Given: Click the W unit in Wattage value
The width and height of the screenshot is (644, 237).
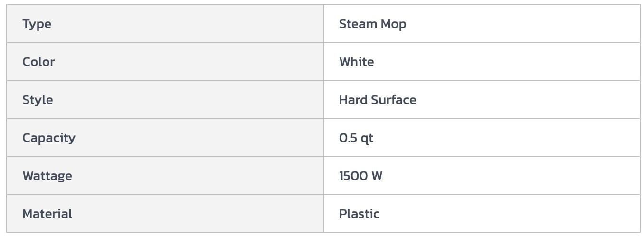Looking at the screenshot, I should (x=377, y=176).
